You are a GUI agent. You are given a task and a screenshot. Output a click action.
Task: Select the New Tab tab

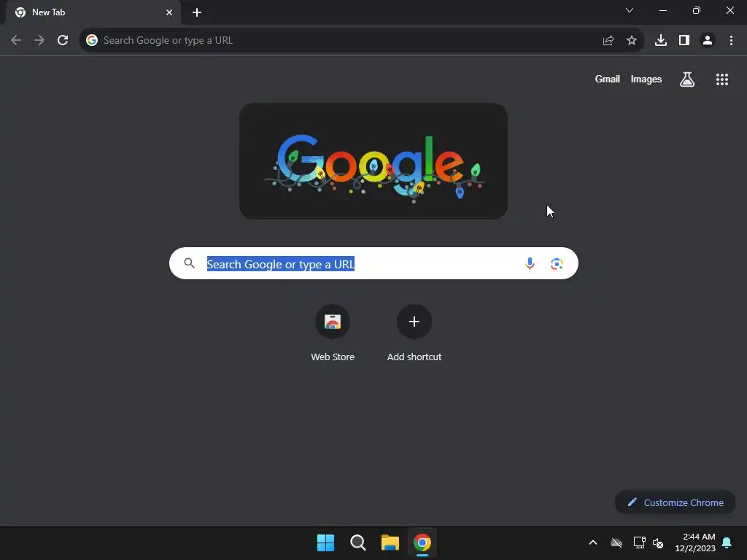click(93, 12)
